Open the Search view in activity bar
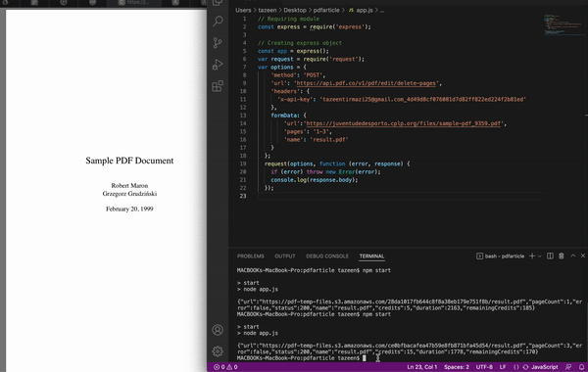 (x=218, y=21)
